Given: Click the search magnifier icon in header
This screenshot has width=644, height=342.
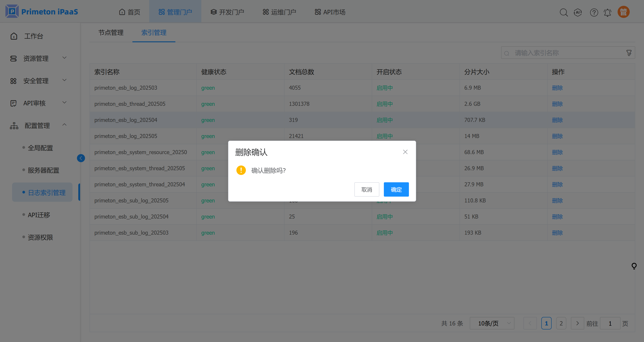Looking at the screenshot, I should [563, 12].
